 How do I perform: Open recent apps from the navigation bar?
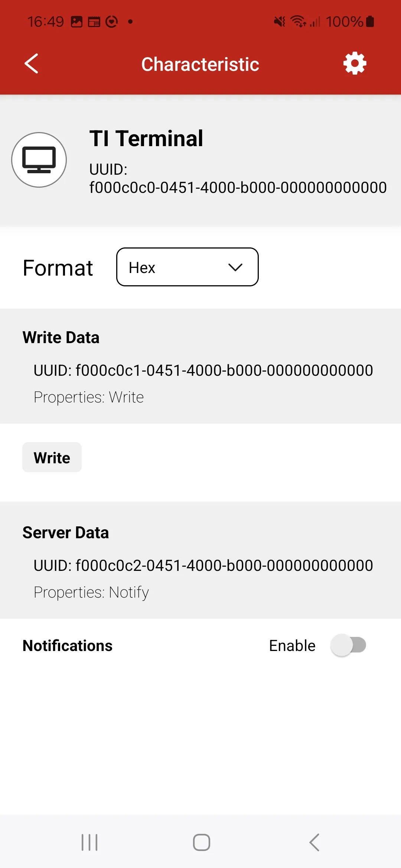point(89,841)
